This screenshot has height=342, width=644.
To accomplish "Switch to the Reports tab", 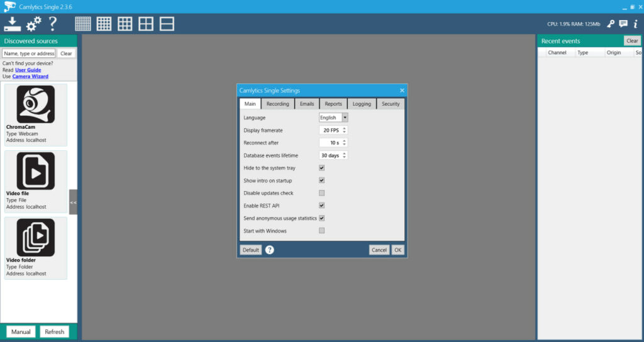I will (x=333, y=104).
